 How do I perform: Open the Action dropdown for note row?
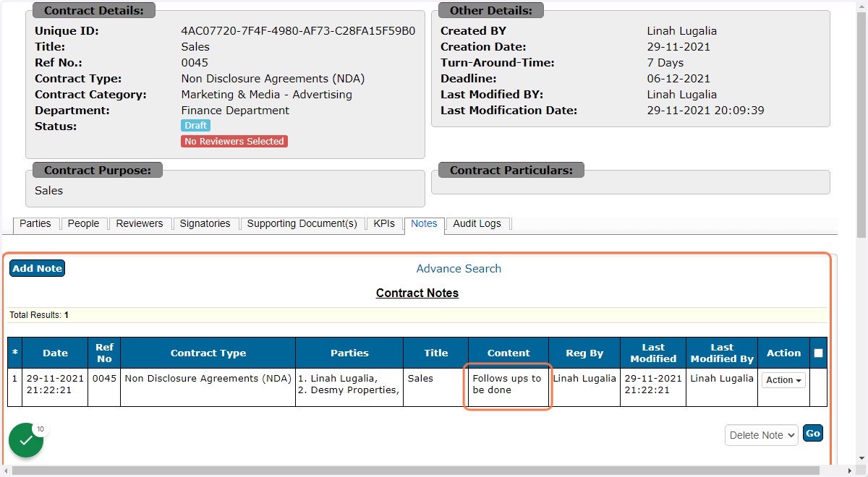click(783, 380)
